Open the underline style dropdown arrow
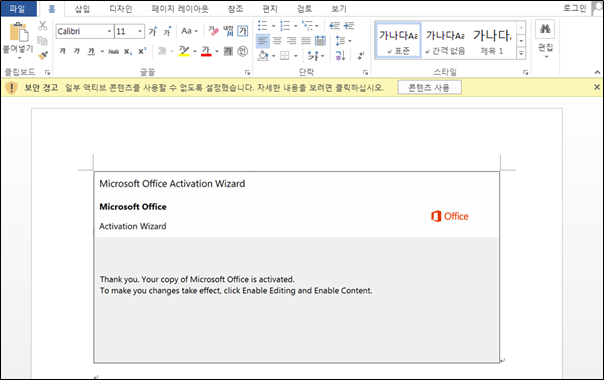Image resolution: width=604 pixels, height=380 pixels. [x=102, y=51]
